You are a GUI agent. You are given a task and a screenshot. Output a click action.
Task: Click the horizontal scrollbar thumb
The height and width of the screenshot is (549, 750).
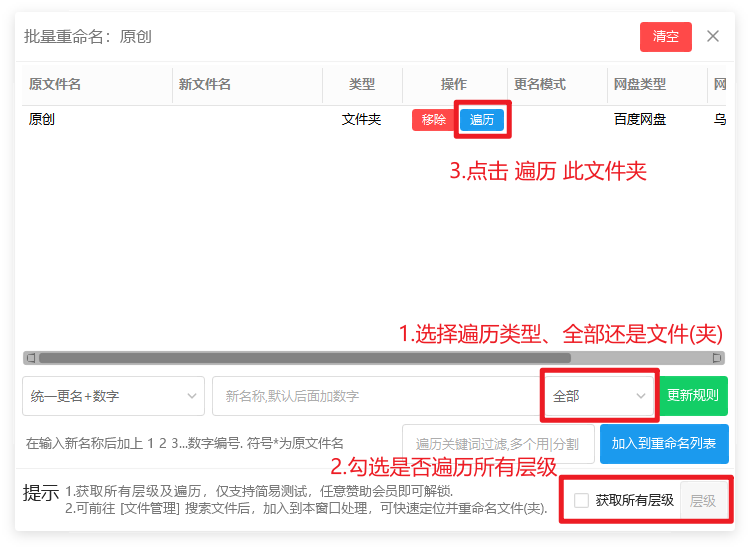305,358
